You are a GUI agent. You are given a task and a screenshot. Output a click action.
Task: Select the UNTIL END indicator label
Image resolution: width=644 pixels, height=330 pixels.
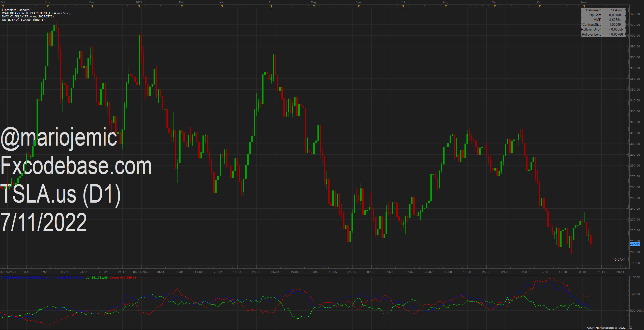(x=23, y=20)
